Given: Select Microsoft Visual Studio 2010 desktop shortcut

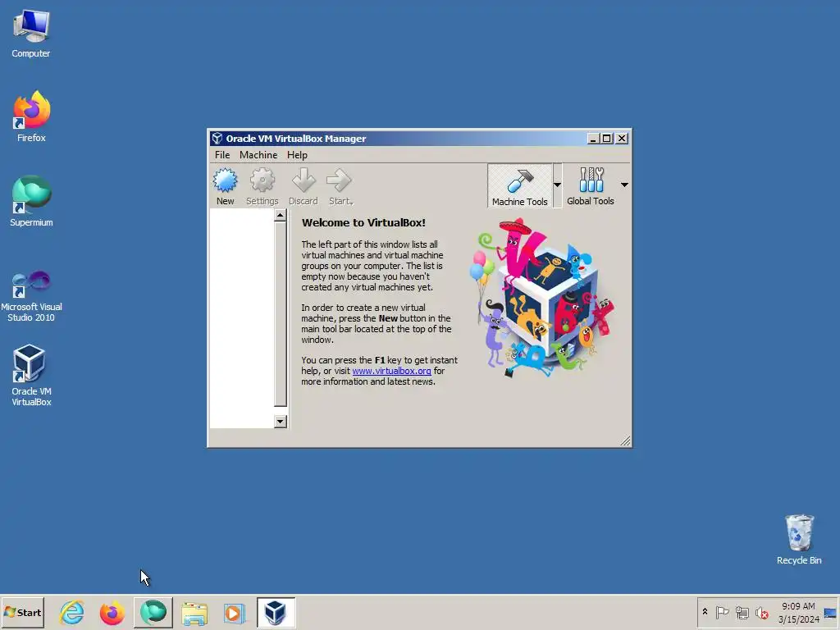Looking at the screenshot, I should (31, 295).
